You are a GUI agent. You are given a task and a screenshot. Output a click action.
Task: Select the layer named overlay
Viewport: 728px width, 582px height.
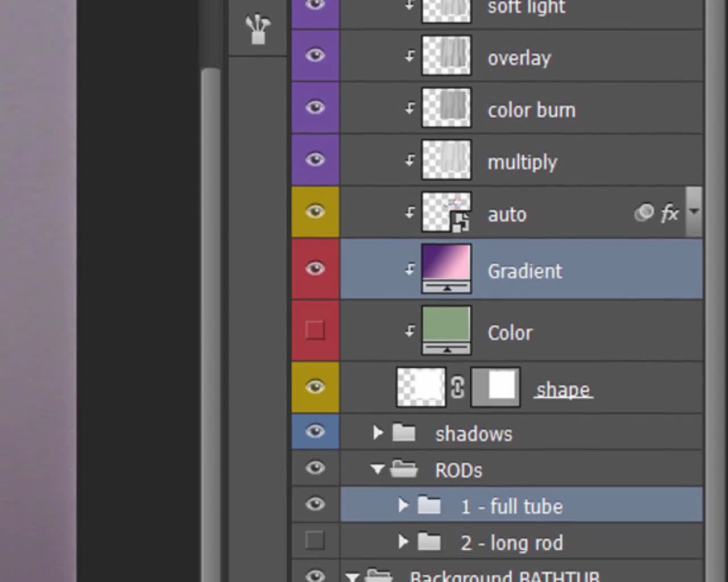519,58
